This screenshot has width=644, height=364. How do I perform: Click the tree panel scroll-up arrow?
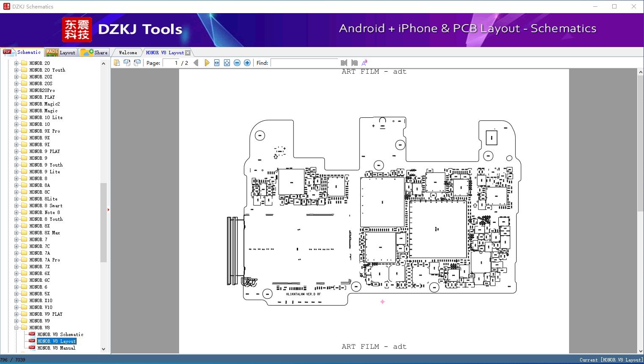103,64
